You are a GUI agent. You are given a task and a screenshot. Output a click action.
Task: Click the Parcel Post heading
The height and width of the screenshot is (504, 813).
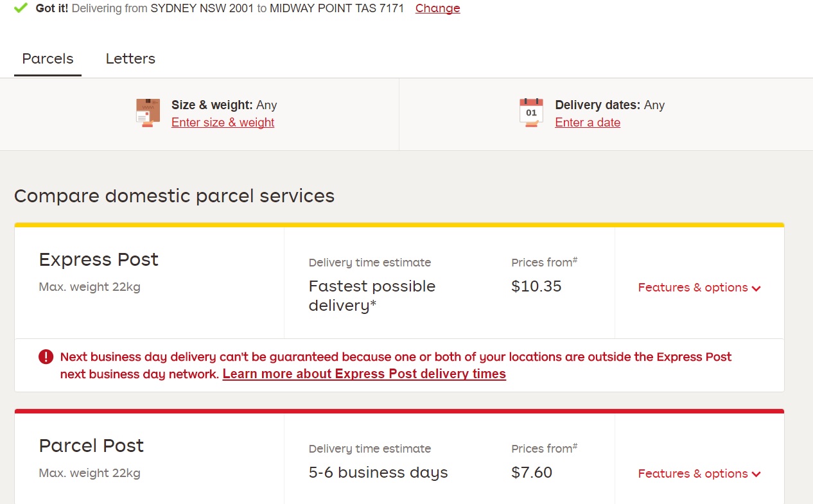(91, 446)
